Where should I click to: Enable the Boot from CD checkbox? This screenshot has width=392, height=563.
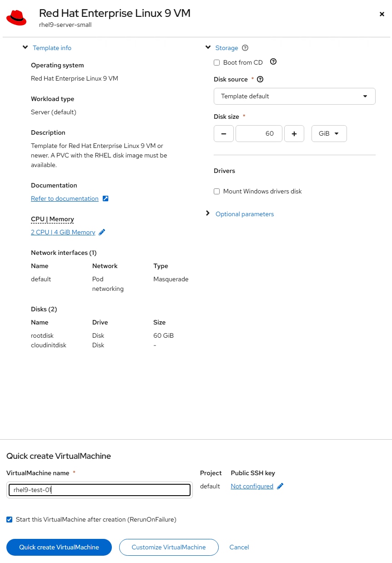217,62
